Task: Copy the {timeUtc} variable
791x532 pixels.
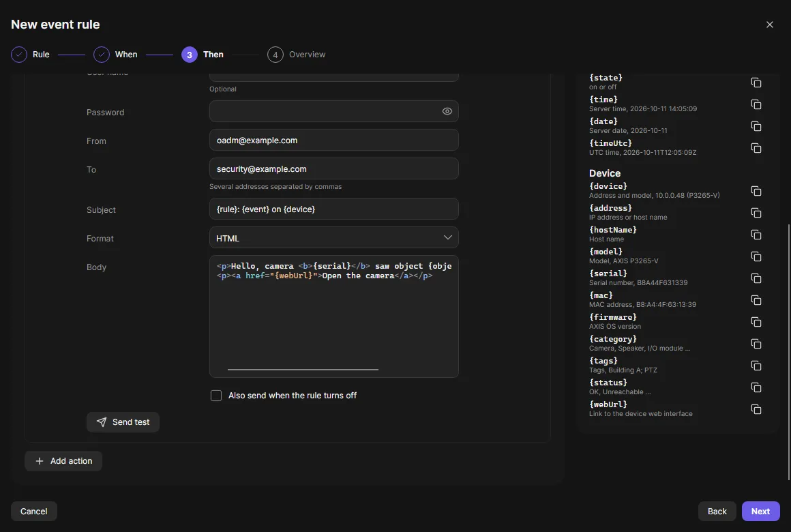Action: [756, 148]
